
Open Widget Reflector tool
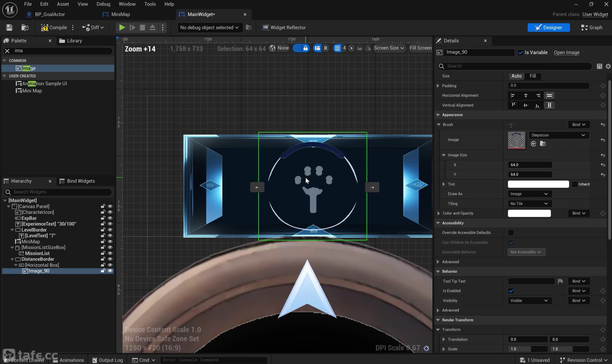[x=284, y=27]
